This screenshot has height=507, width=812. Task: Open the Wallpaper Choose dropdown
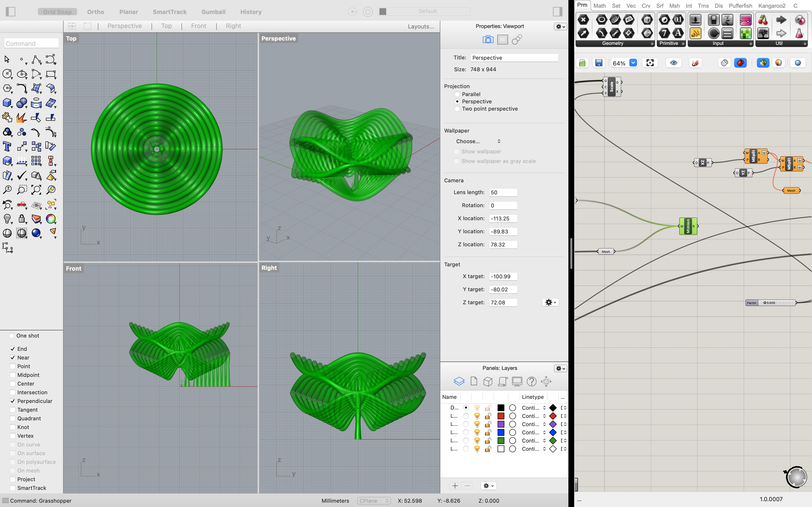coord(478,141)
